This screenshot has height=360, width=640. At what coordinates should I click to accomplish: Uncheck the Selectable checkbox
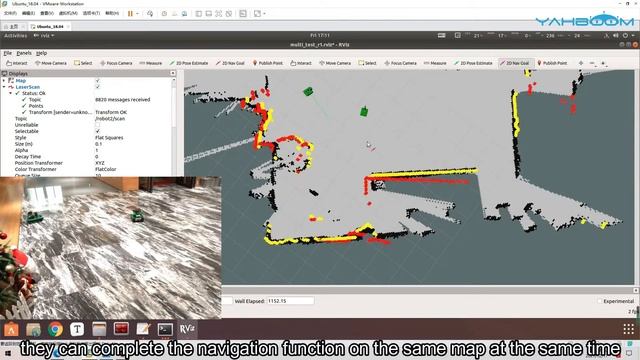coord(98,131)
